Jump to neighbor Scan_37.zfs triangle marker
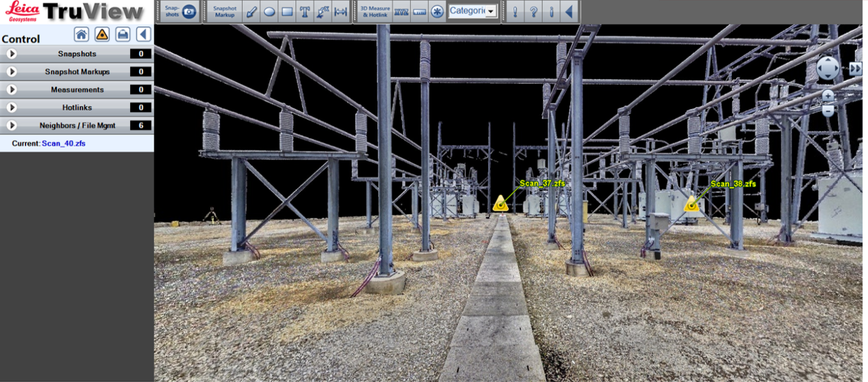 tap(500, 204)
